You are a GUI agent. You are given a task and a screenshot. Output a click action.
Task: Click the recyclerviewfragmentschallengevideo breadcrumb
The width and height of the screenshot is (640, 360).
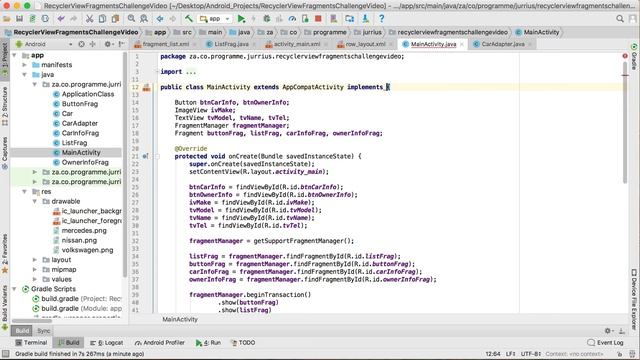point(452,32)
